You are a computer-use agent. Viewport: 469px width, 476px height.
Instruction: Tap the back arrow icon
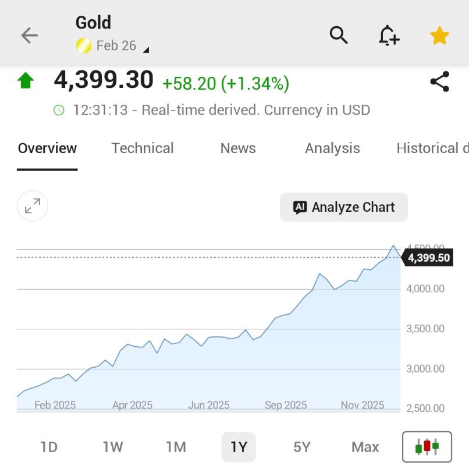tap(30, 35)
